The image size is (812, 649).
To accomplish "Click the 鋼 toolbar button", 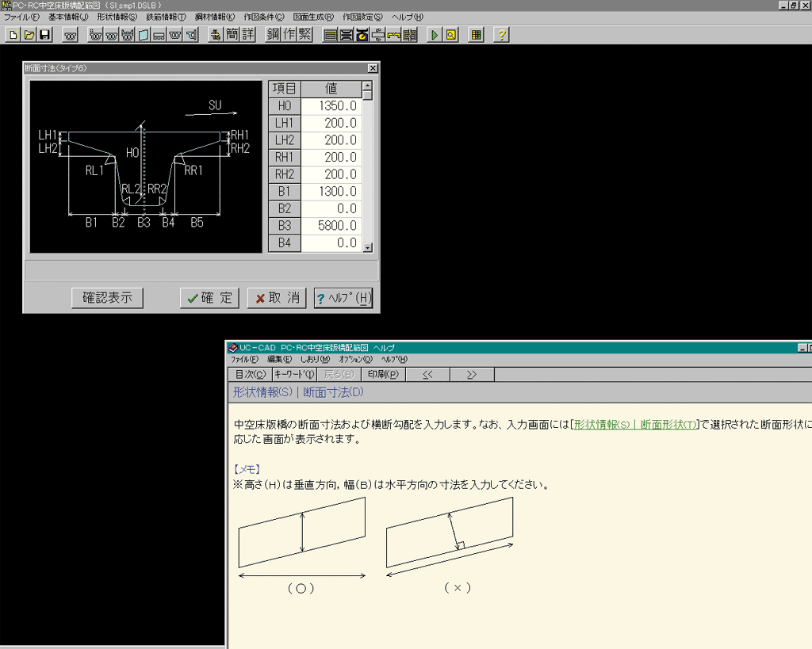I will tap(274, 35).
